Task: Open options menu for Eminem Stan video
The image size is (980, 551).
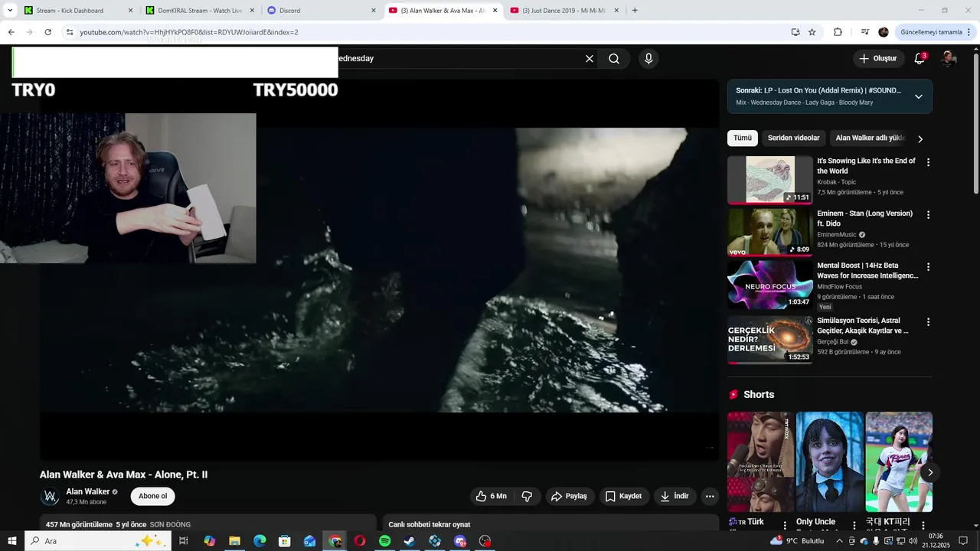Action: coord(928,215)
